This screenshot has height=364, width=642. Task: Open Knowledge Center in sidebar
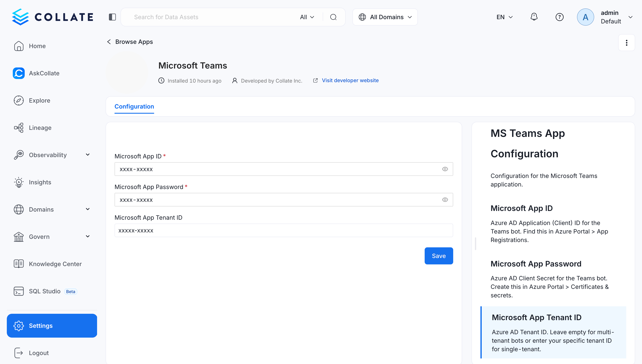[x=52, y=264]
